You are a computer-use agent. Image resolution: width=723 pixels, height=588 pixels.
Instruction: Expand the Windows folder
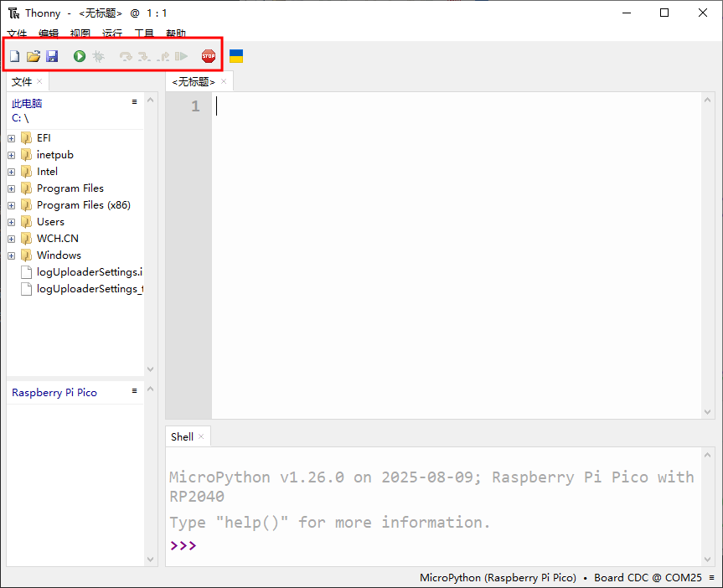[12, 256]
